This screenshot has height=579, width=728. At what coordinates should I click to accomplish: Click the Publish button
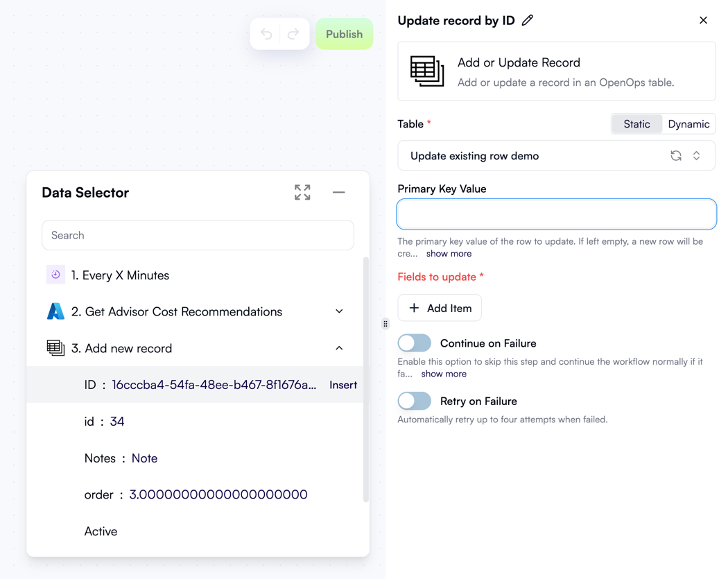point(344,33)
